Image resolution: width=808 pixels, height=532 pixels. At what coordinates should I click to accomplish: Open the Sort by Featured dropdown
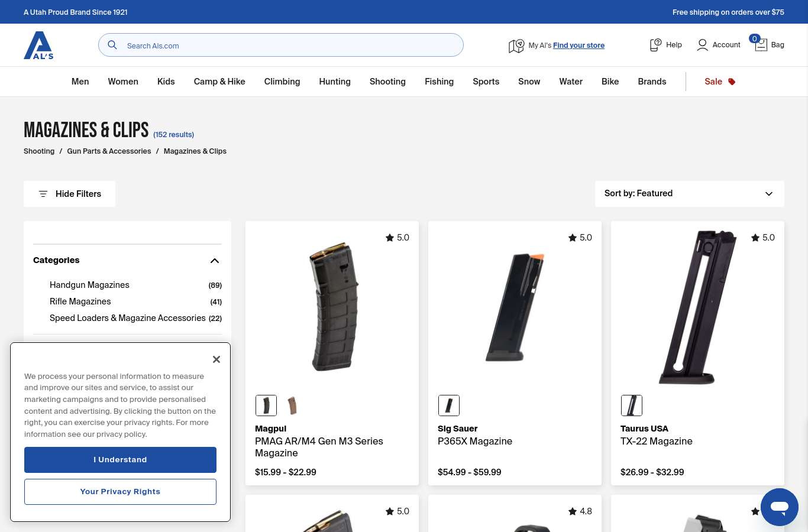(690, 194)
